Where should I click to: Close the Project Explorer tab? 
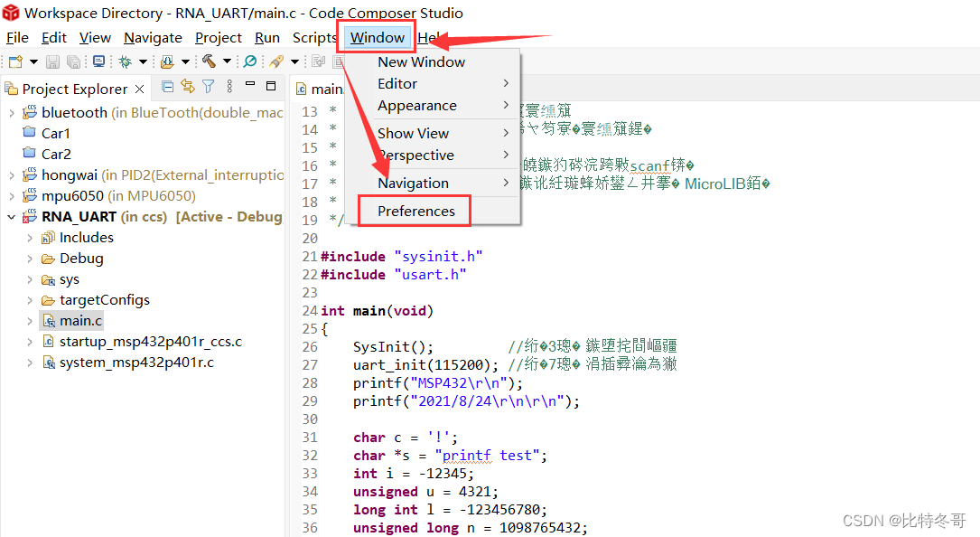[x=139, y=89]
